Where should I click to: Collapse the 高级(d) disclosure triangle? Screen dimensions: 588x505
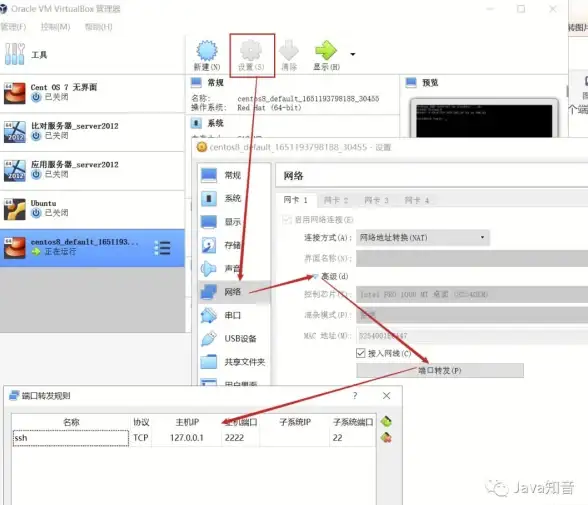(x=315, y=277)
